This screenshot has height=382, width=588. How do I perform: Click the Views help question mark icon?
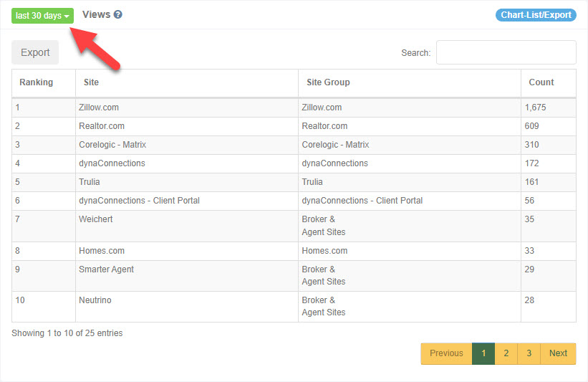click(117, 14)
